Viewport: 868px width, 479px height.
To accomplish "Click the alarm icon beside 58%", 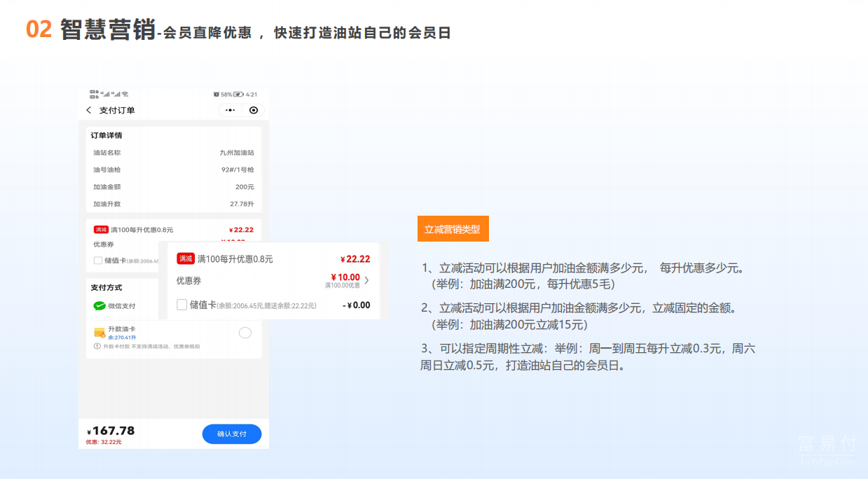I will tap(216, 95).
